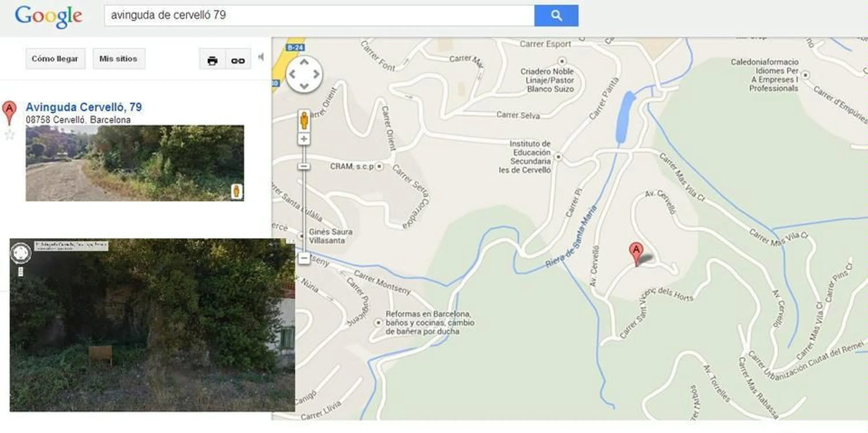The height and width of the screenshot is (433, 868).
Task: Zoom in with the plus button
Action: 304,139
